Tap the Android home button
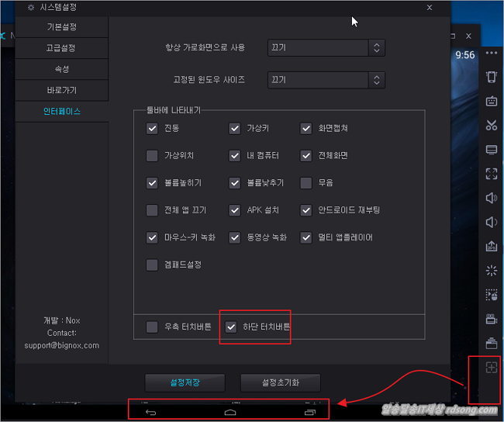Viewport: 504px width, 422px height. 230,413
